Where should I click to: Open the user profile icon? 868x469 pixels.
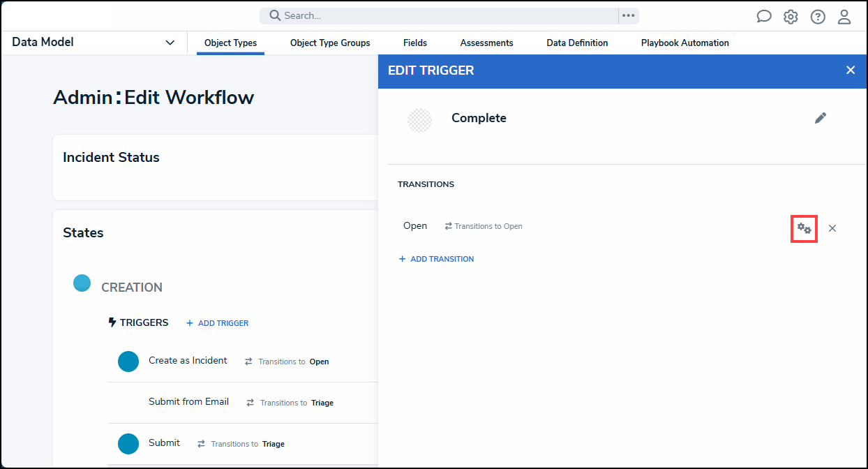[x=844, y=17]
